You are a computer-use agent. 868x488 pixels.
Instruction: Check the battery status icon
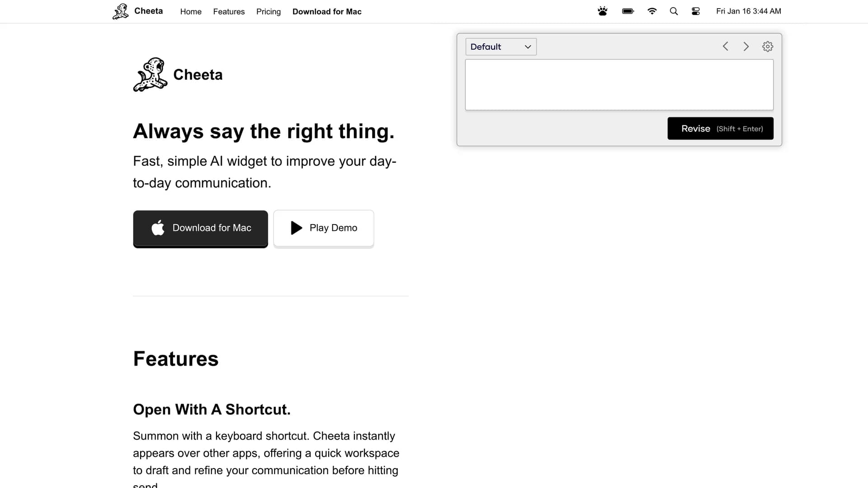628,11
